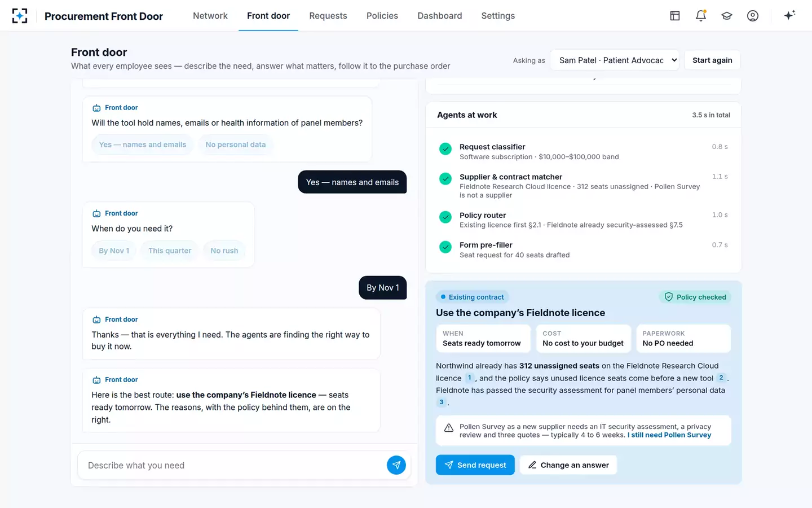Image resolution: width=812 pixels, height=508 pixels.
Task: Open the user profile icon
Action: tap(753, 16)
